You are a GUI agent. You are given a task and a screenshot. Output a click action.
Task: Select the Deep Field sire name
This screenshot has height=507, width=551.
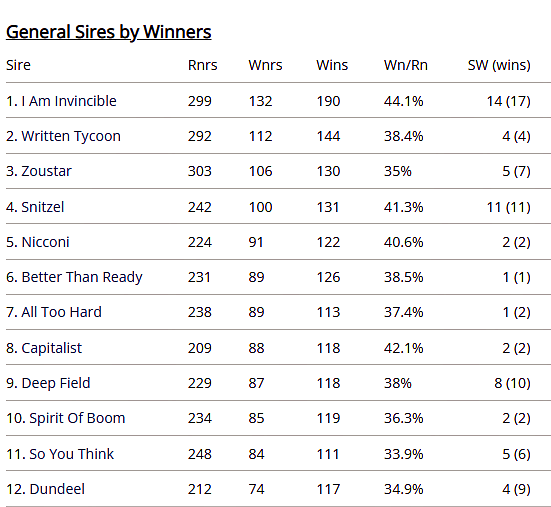point(56,383)
